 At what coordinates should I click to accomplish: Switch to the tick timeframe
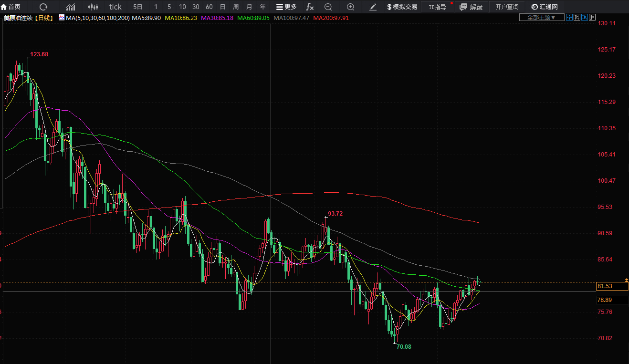(x=115, y=7)
